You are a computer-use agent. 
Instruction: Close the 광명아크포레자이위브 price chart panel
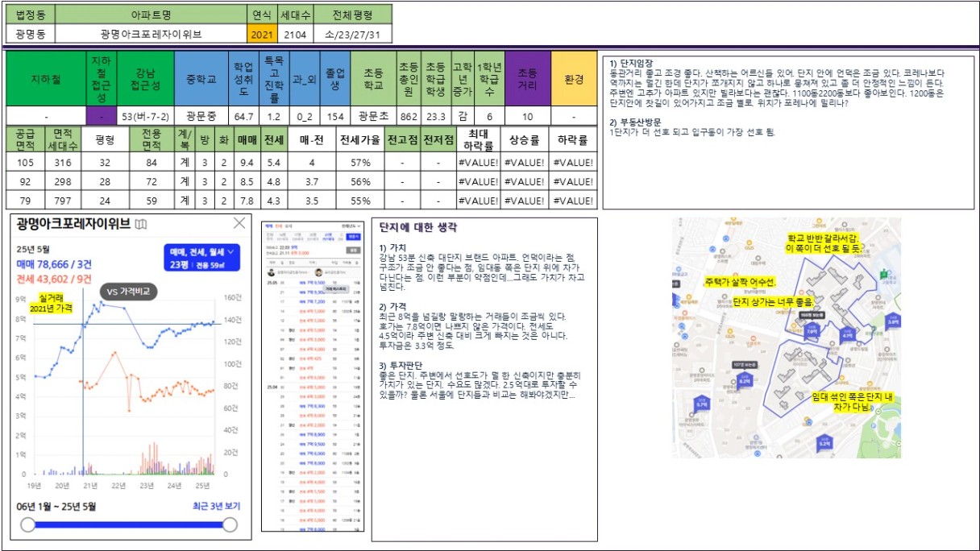[239, 223]
